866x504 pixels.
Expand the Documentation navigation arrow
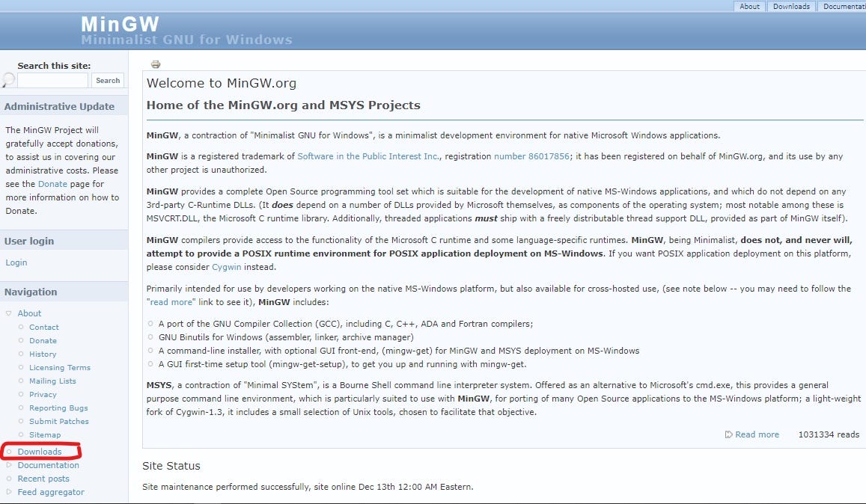coord(9,465)
